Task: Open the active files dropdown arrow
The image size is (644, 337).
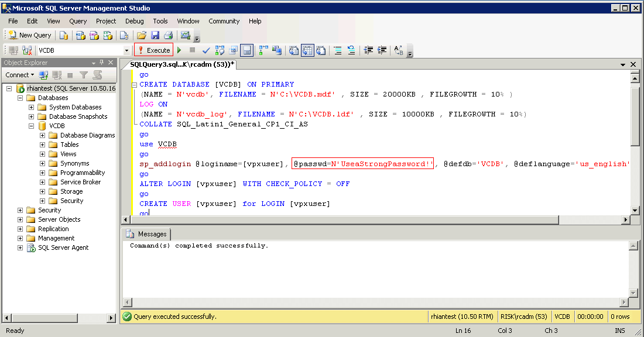Action: 623,64
